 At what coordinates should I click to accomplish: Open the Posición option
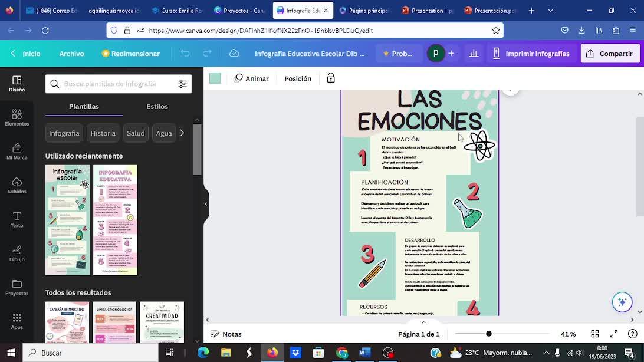(x=298, y=78)
